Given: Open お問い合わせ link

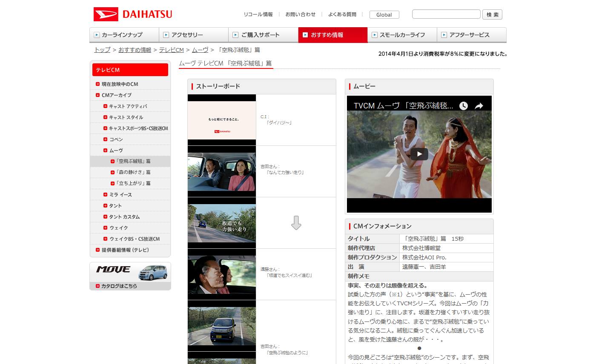Looking at the screenshot, I should tap(301, 14).
